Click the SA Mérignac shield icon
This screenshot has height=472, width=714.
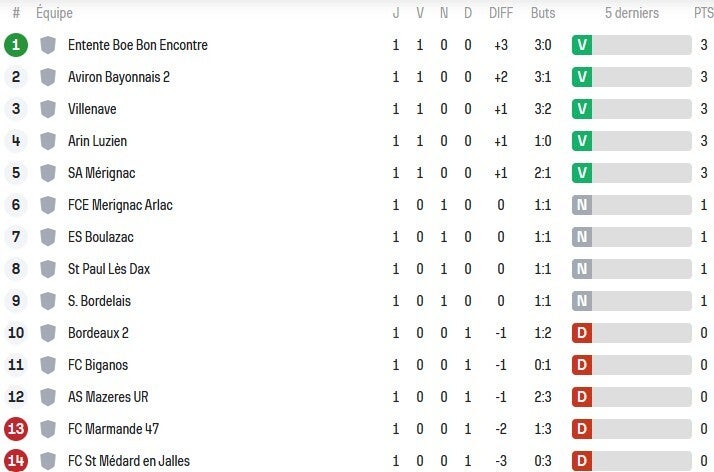pyautogui.click(x=48, y=173)
